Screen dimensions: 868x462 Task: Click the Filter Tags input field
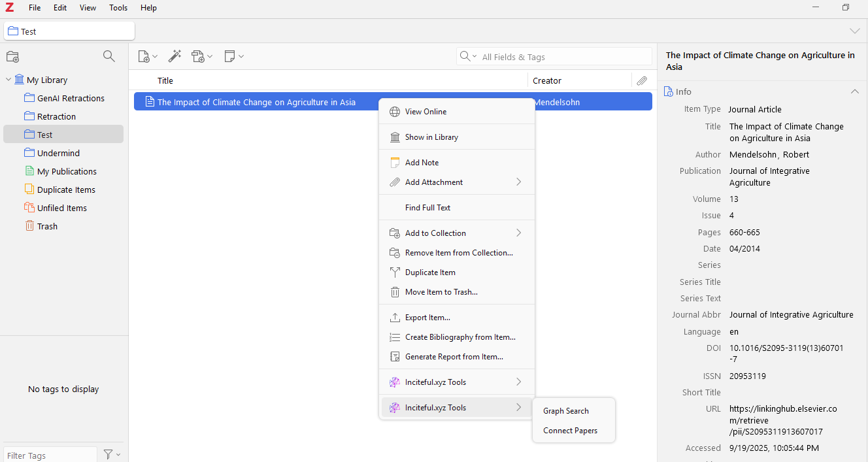(x=50, y=455)
